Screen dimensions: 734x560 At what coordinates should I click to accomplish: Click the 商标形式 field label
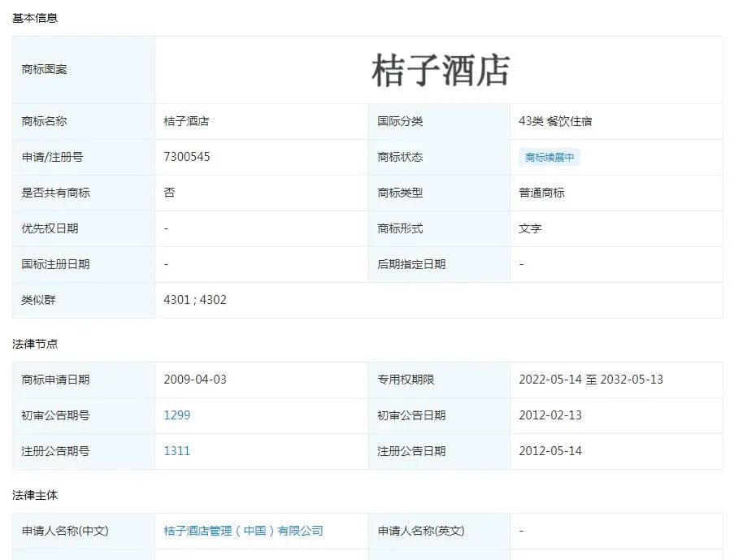click(400, 228)
